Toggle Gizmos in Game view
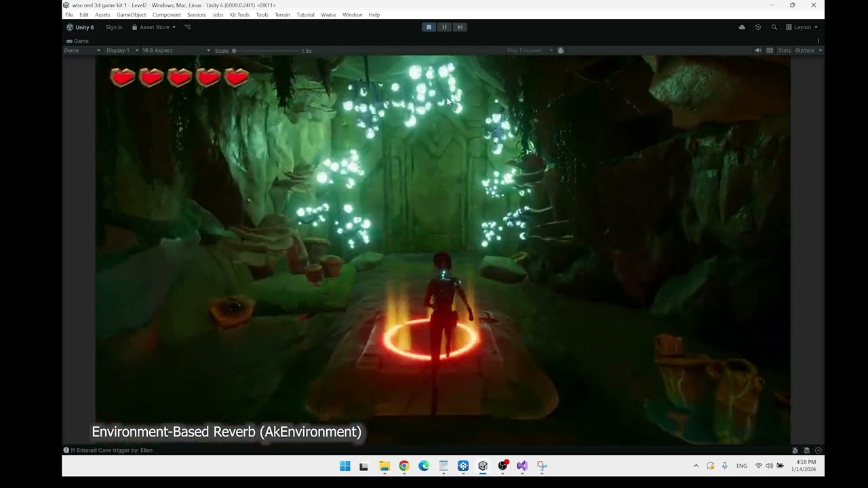 click(x=804, y=51)
